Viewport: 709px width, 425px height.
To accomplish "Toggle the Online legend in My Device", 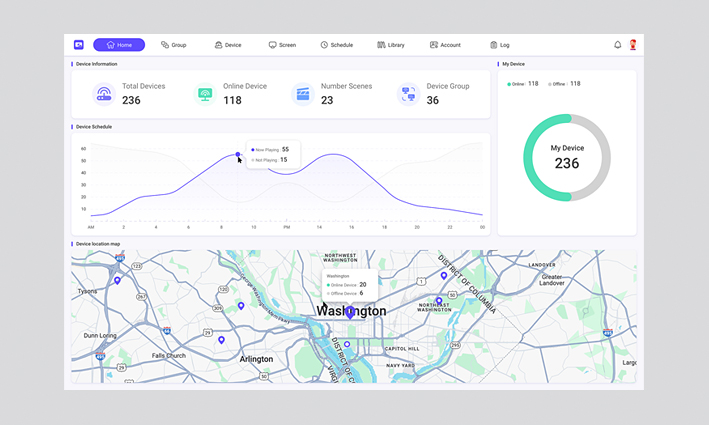I will point(523,84).
